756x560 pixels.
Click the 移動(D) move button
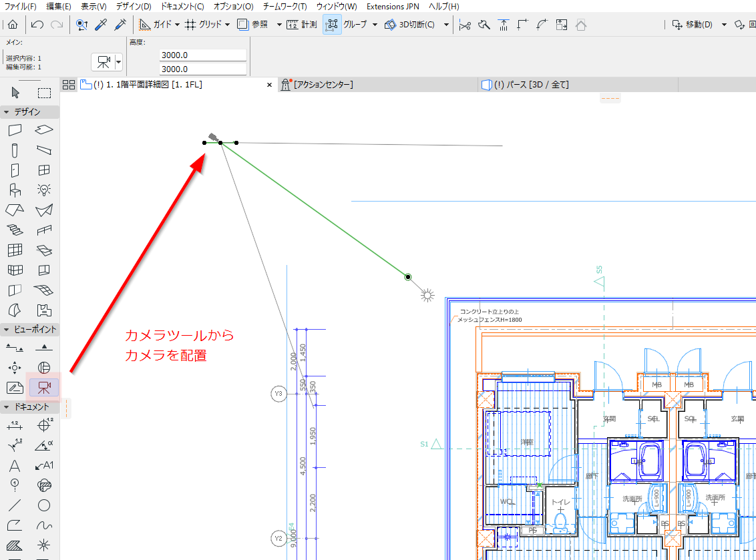tap(693, 24)
